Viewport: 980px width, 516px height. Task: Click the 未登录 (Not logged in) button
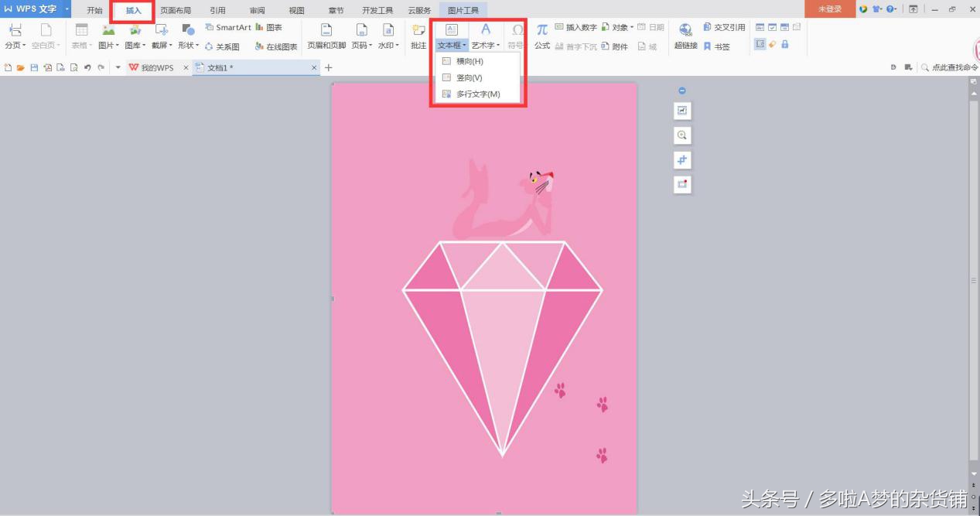pyautogui.click(x=829, y=9)
